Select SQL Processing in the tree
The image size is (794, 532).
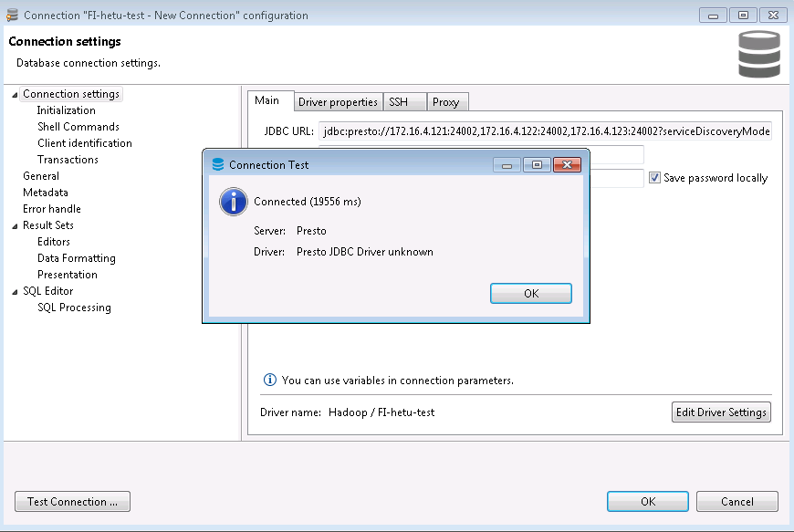click(x=74, y=308)
